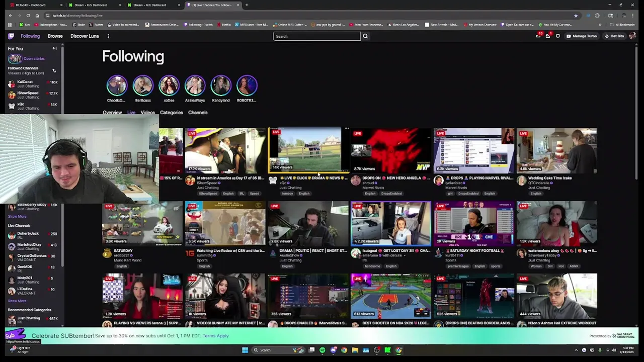This screenshot has width=644, height=362.
Task: Switch to the Videos tab
Action: [147, 113]
